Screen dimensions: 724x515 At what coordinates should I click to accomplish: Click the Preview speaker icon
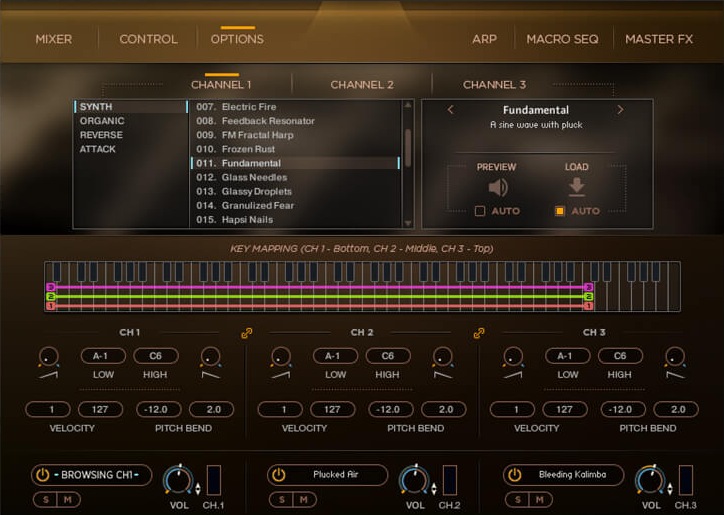pos(497,187)
